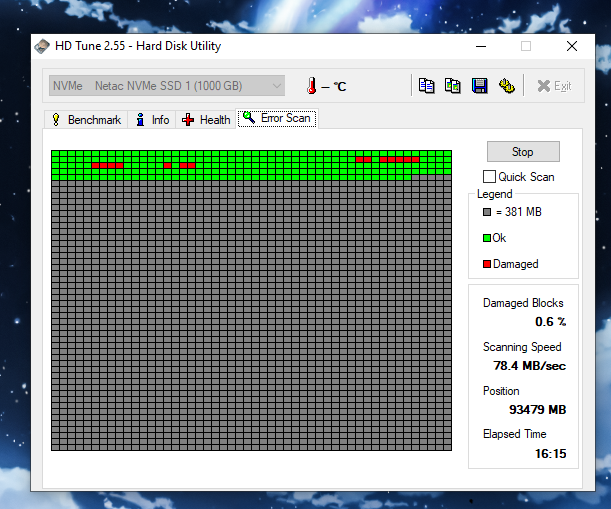Click the Damaged Blocks label
Screen dimensions: 611x509
pos(523,303)
